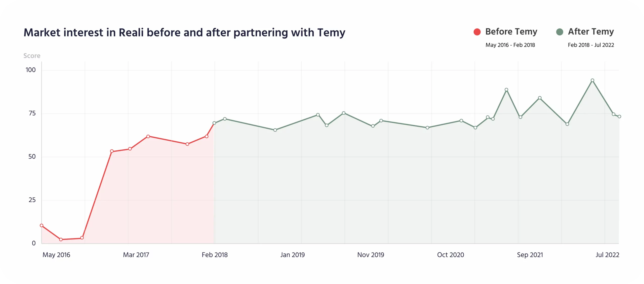The image size is (644, 284).
Task: Click the 50 value on the Score axis
Action: tap(32, 157)
